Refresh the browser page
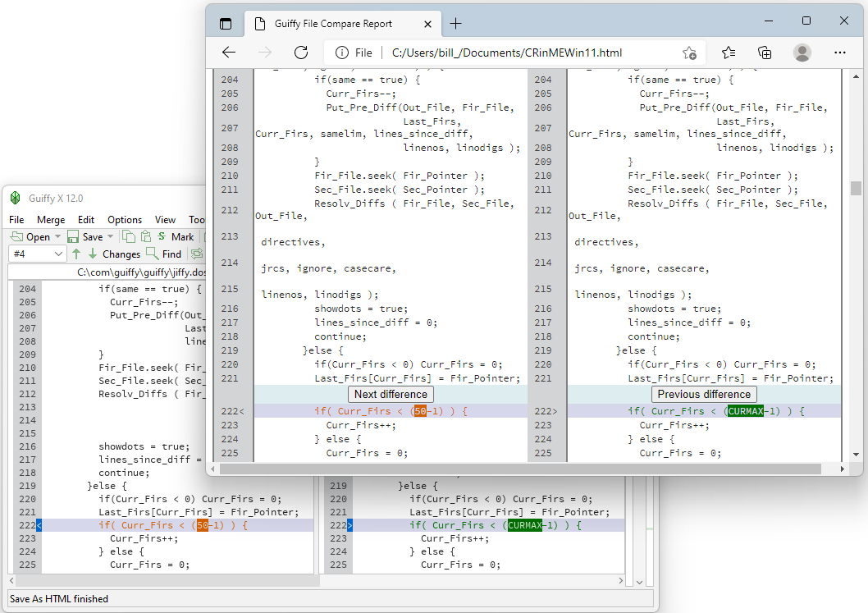868x613 pixels. pos(301,53)
